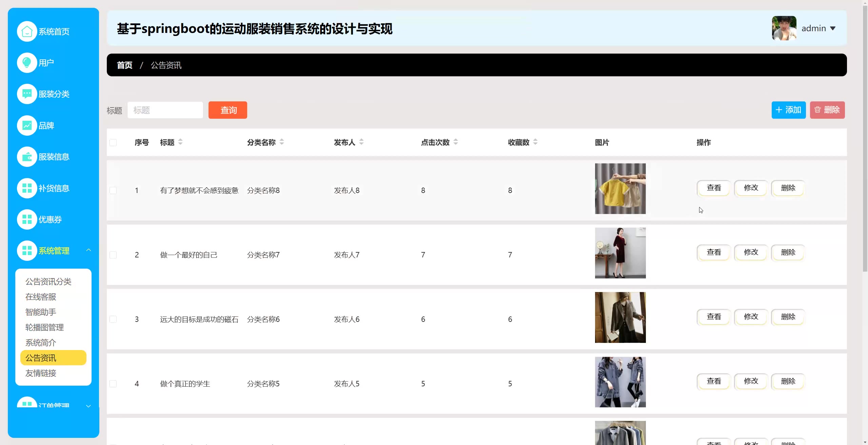Screen dimensions: 868x445
Task: Click the wallet icon for 服装信息
Action: (x=27, y=157)
